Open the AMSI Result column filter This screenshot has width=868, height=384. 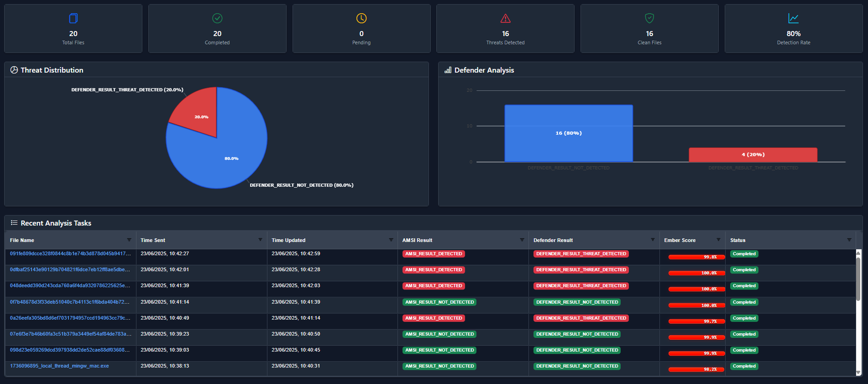[522, 240]
